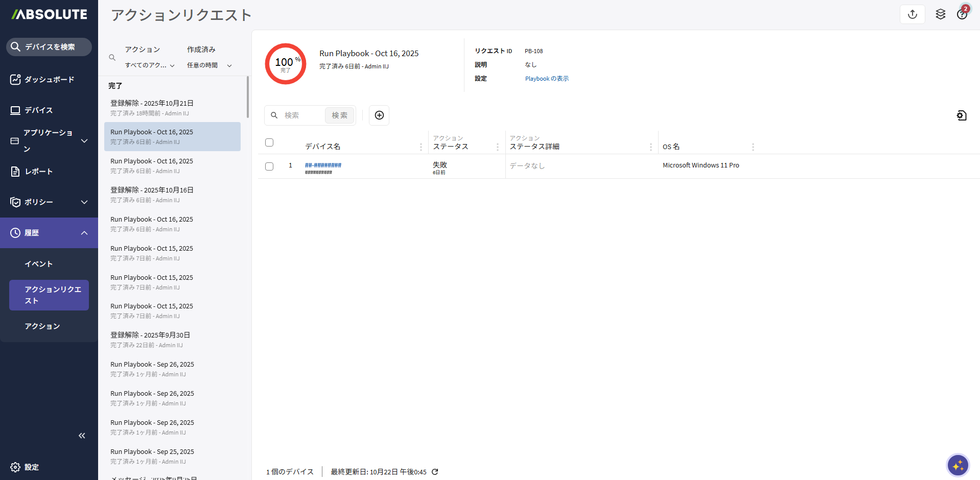Click the add filter plus icon
Image resolution: width=980 pixels, height=480 pixels.
(x=379, y=115)
